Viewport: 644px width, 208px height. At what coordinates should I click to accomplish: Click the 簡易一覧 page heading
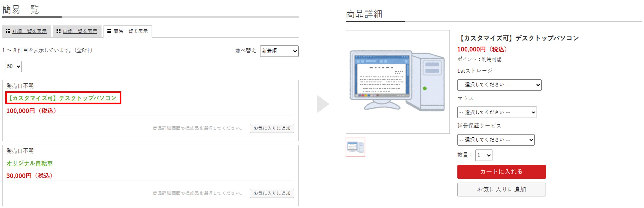[20, 10]
